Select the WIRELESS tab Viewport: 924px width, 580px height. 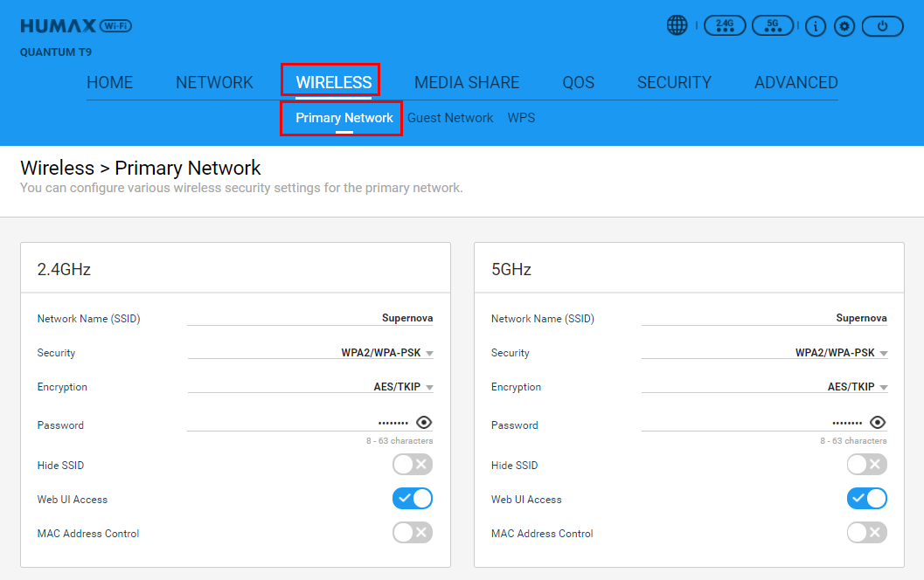point(334,82)
